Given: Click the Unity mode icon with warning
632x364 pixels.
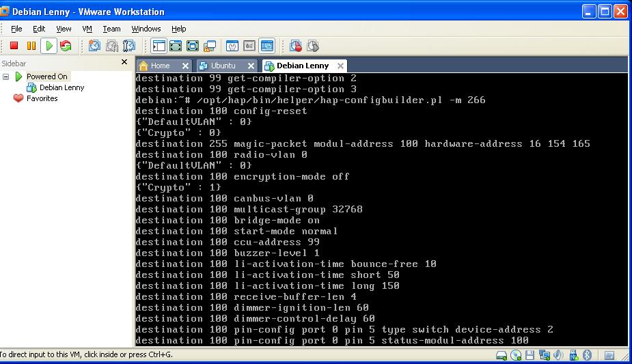Looking at the screenshot, I should tap(210, 46).
